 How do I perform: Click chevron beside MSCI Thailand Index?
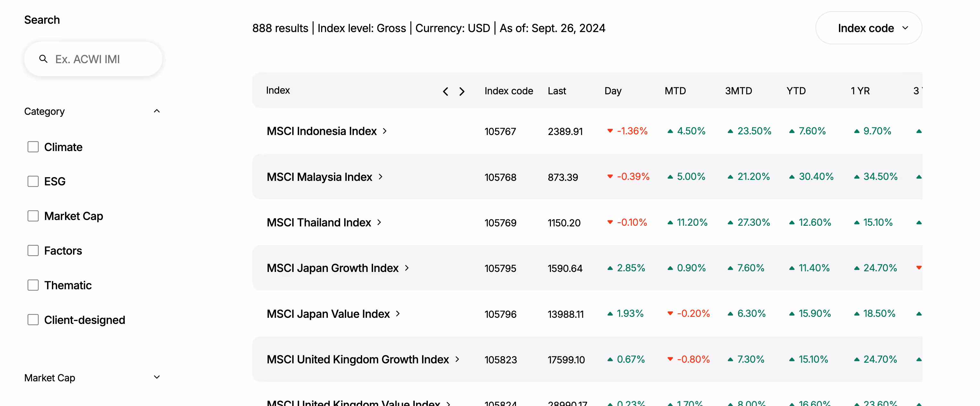379,223
